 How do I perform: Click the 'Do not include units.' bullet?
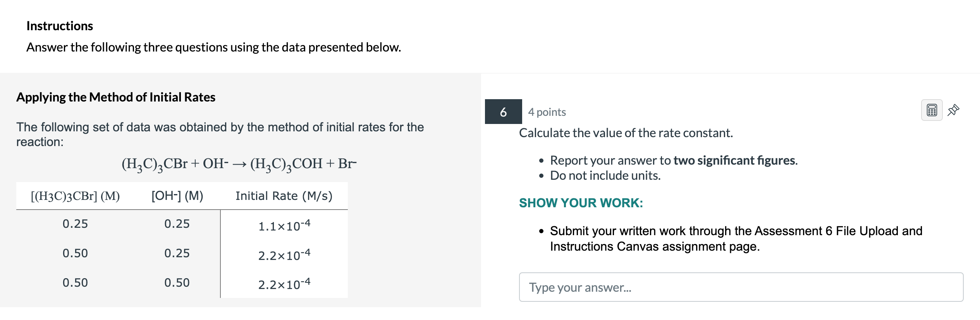pos(605,176)
